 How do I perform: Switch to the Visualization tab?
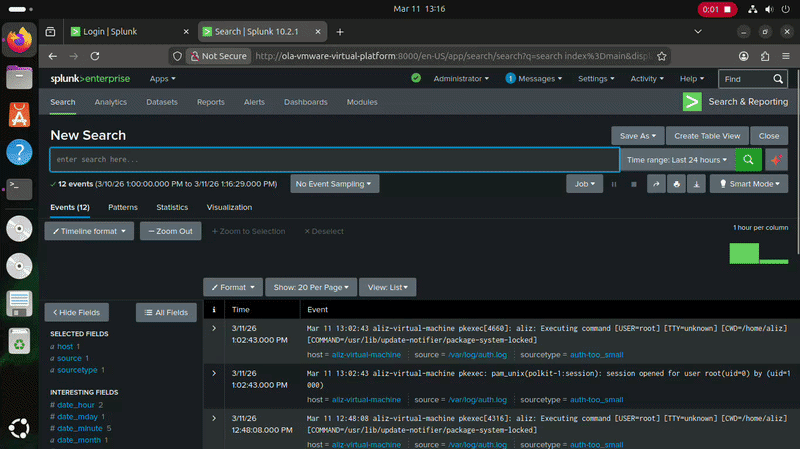click(x=229, y=207)
